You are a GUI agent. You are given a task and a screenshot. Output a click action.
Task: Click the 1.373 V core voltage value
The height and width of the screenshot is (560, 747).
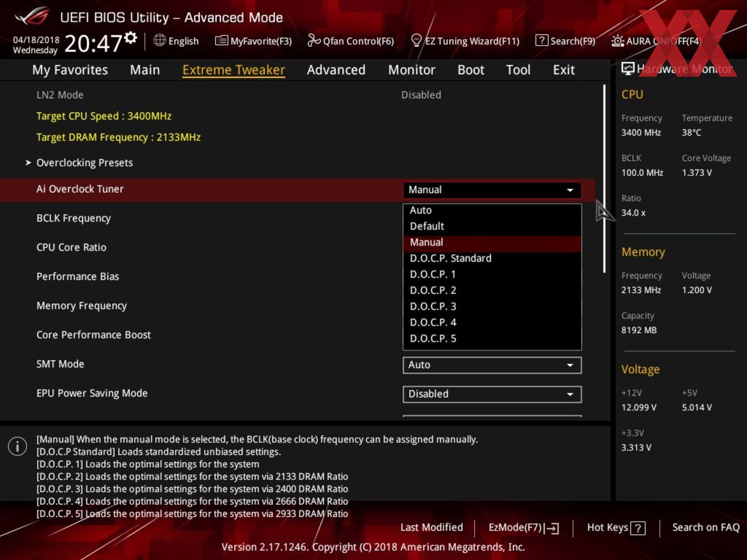(696, 172)
